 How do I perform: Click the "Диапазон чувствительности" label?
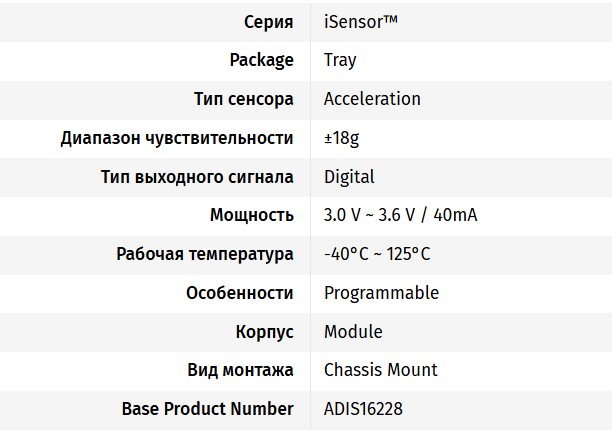(x=177, y=138)
